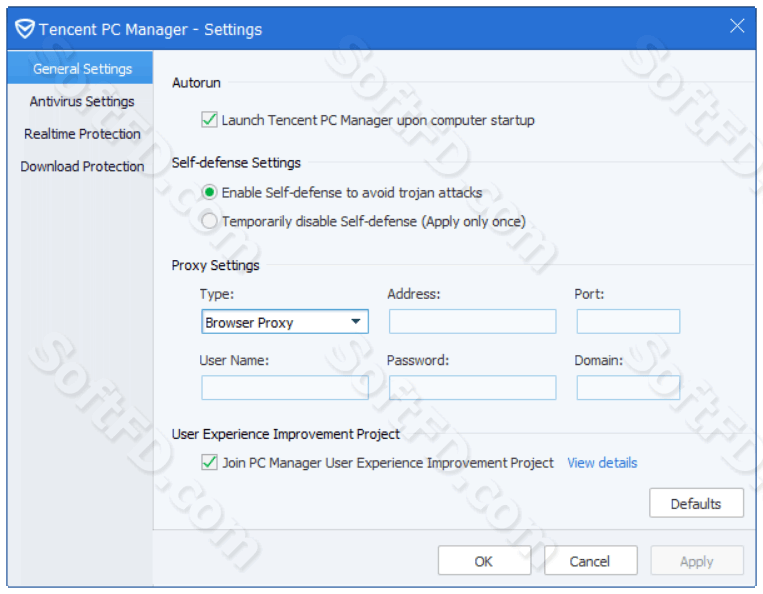763x594 pixels.
Task: Open the General Settings tab
Action: pos(80,68)
